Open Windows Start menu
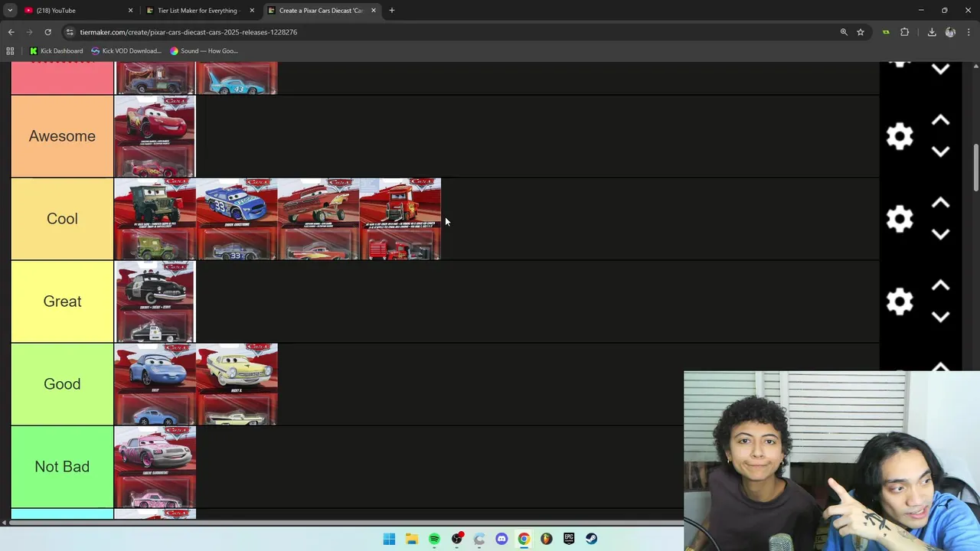This screenshot has width=980, height=551. click(389, 539)
